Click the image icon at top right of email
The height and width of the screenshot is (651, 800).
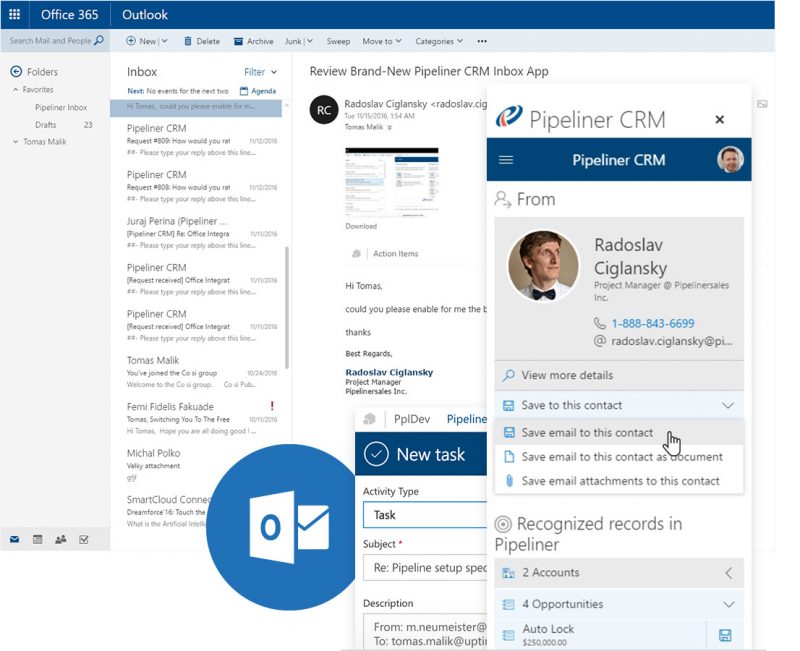point(762,104)
